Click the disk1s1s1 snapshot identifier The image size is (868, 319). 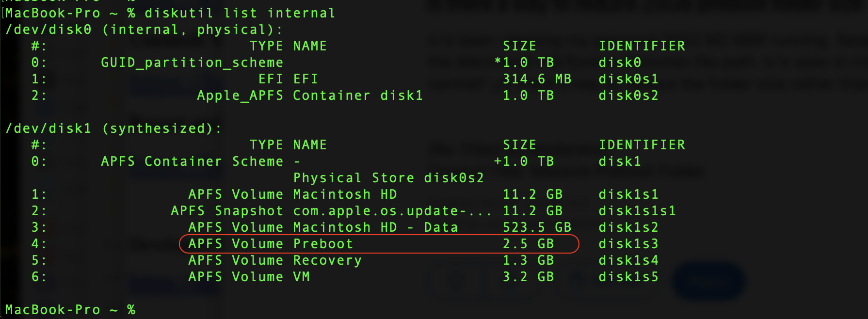(x=637, y=211)
